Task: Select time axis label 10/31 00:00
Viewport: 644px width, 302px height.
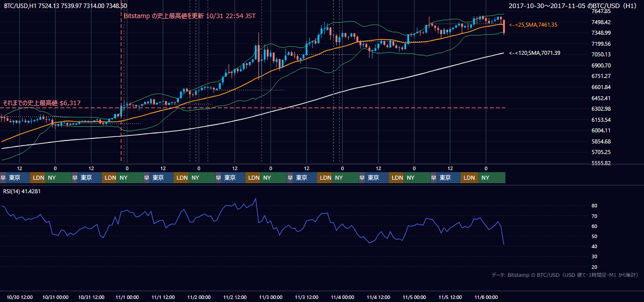Action: [x=56, y=297]
